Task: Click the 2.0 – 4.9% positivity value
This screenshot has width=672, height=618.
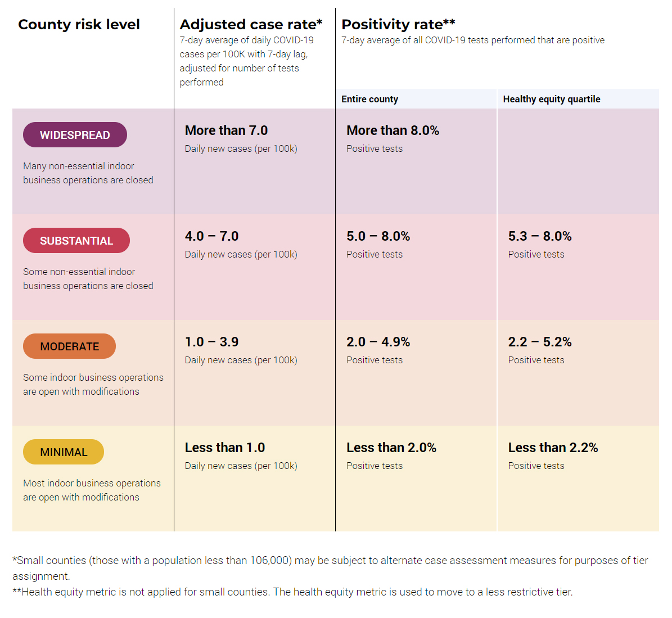Action: [x=378, y=342]
